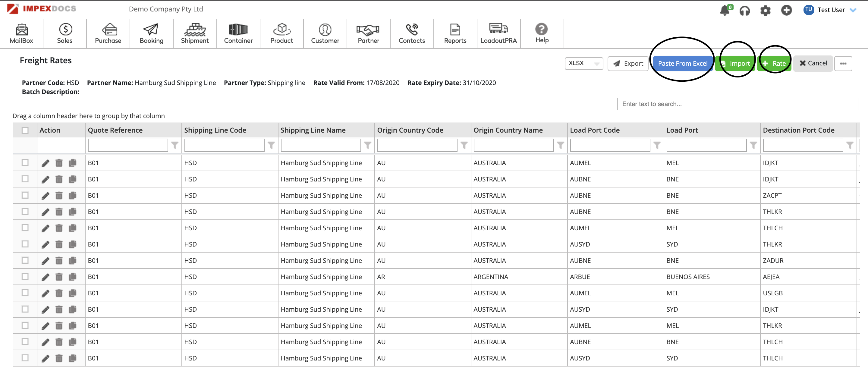The width and height of the screenshot is (868, 390).
Task: Click the notifications bell icon
Action: [724, 11]
